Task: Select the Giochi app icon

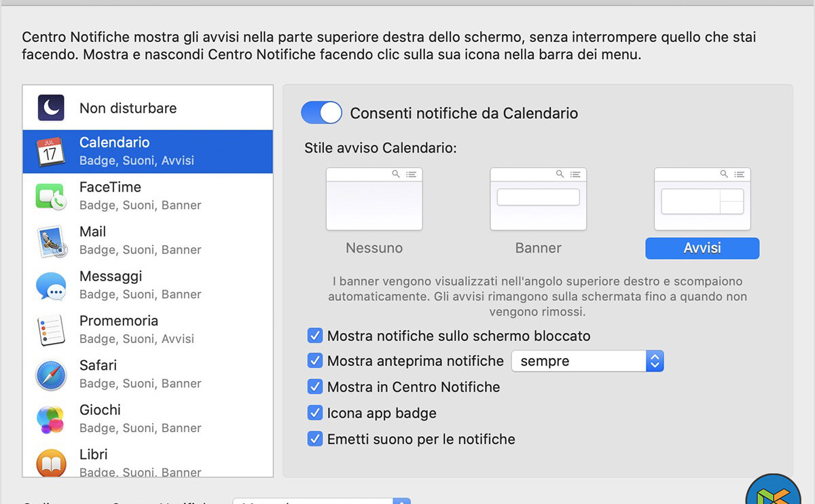Action: (51, 419)
